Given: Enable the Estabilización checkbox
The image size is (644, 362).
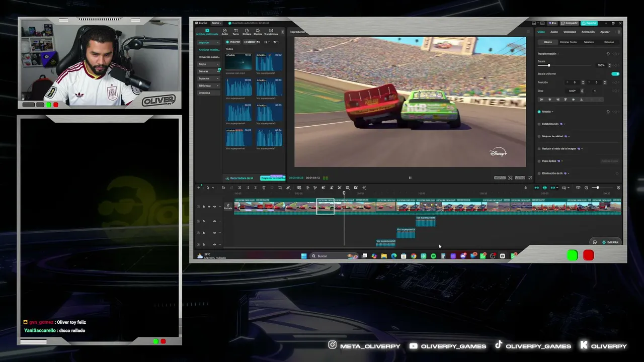Looking at the screenshot, I should (x=539, y=124).
